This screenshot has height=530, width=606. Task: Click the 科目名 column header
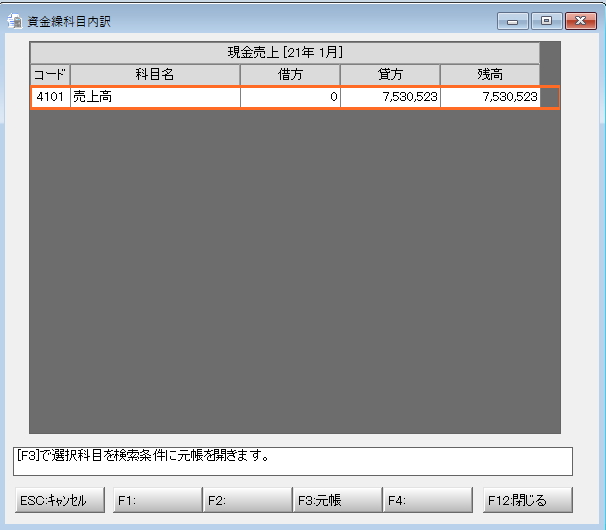click(155, 75)
